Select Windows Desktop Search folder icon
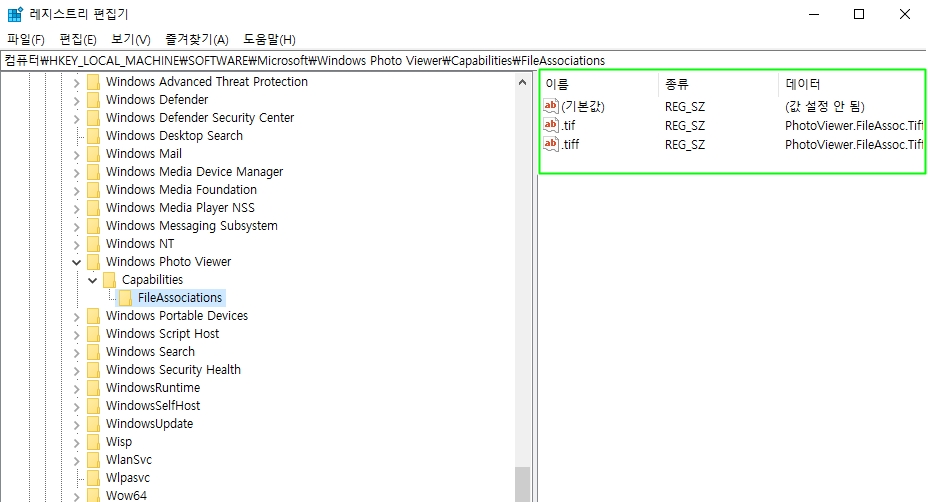The width and height of the screenshot is (928, 502). tap(94, 136)
